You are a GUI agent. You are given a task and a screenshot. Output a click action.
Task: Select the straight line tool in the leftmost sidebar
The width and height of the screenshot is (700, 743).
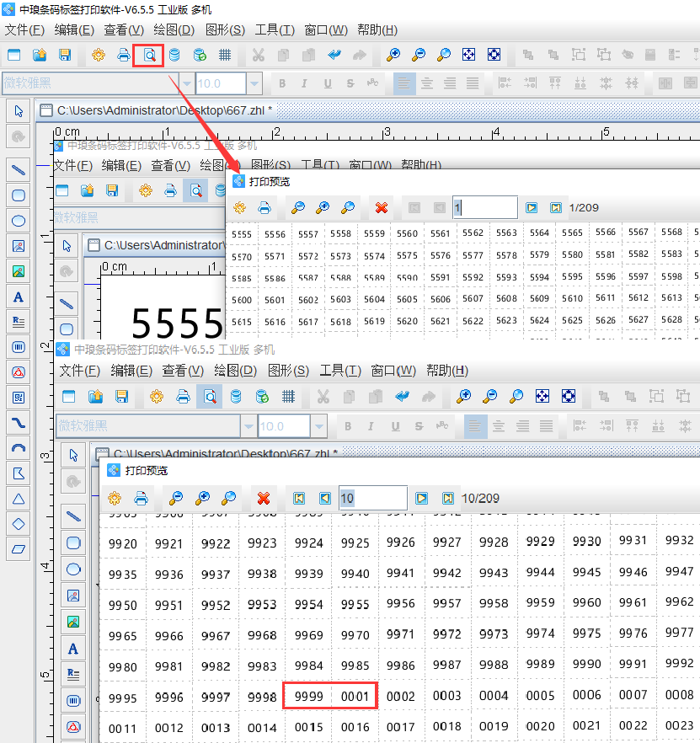19,170
